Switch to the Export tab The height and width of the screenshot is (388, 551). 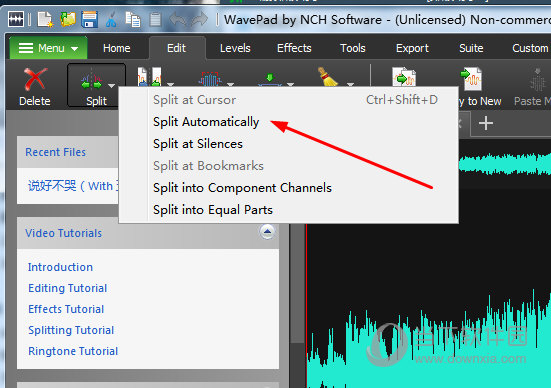pos(412,48)
